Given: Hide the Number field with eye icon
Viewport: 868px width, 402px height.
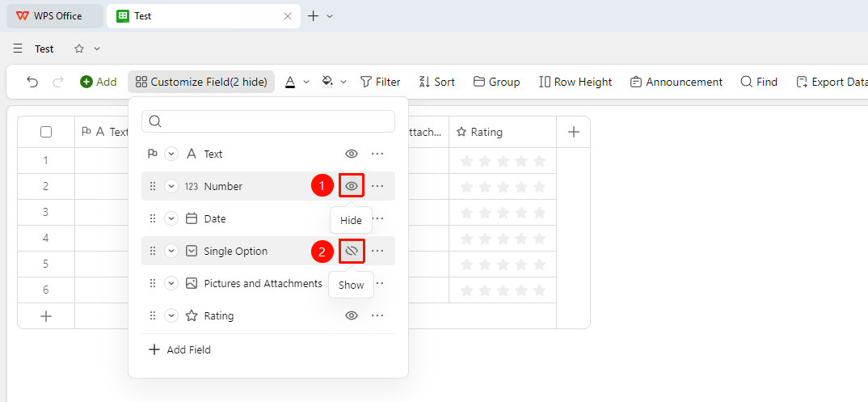Looking at the screenshot, I should click(x=352, y=186).
